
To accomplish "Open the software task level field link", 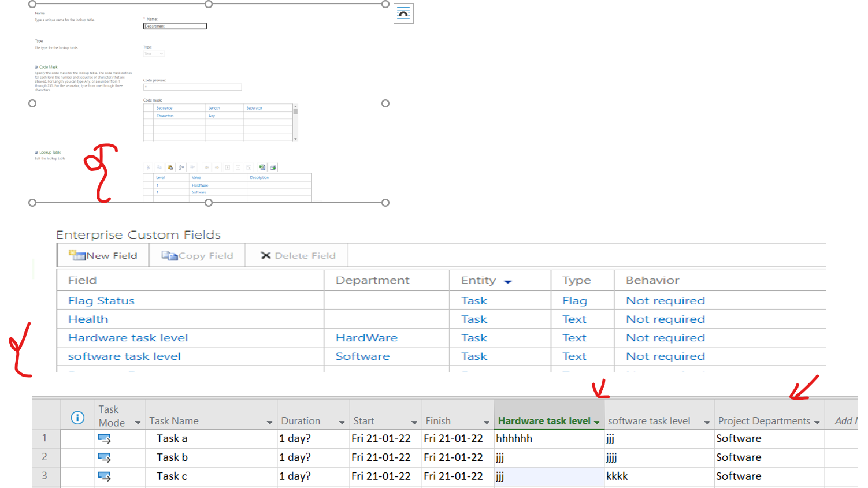I will tap(124, 356).
